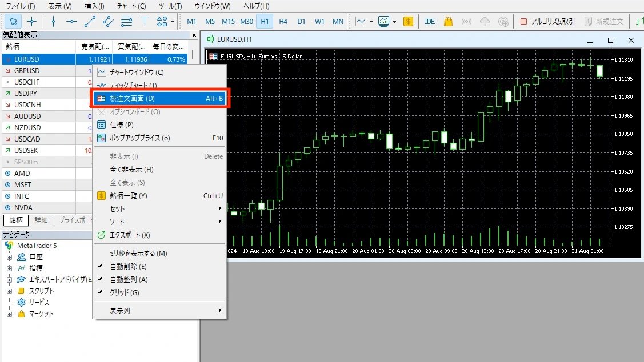Click the 新規注文 new order button
Screen dimensions: 644x362
point(604,21)
